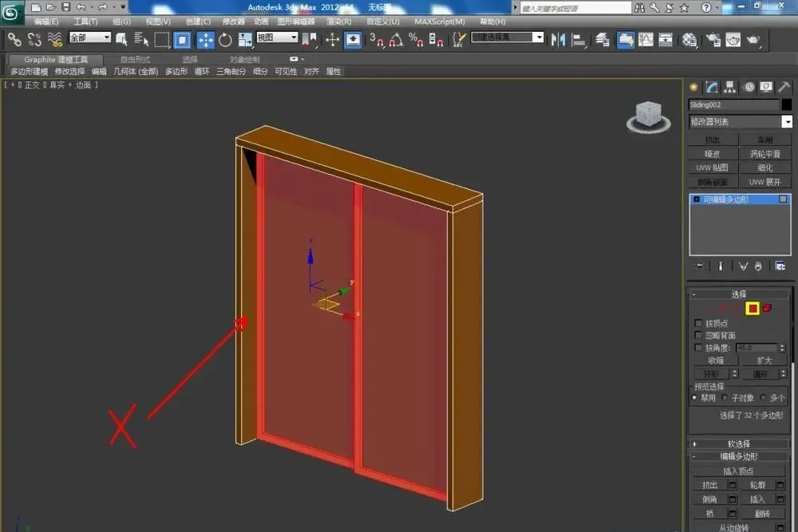Click the 插入顶点 button
The width and height of the screenshot is (798, 532).
[738, 471]
